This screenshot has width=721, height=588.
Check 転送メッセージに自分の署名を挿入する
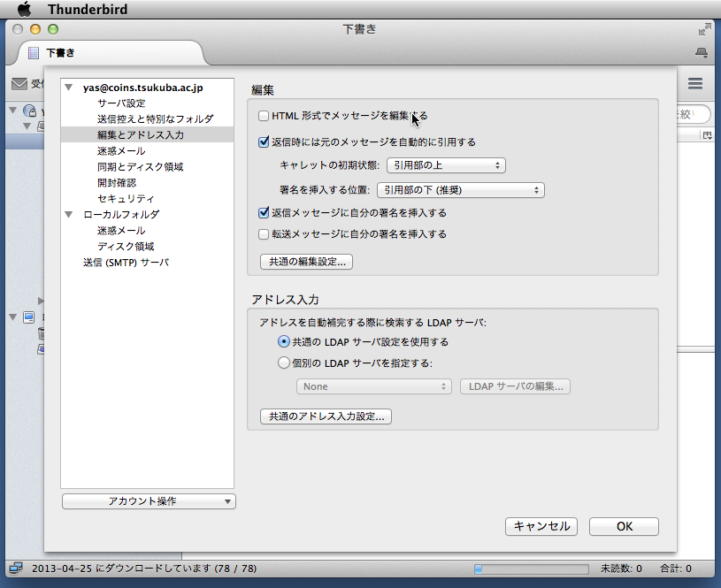pos(264,234)
